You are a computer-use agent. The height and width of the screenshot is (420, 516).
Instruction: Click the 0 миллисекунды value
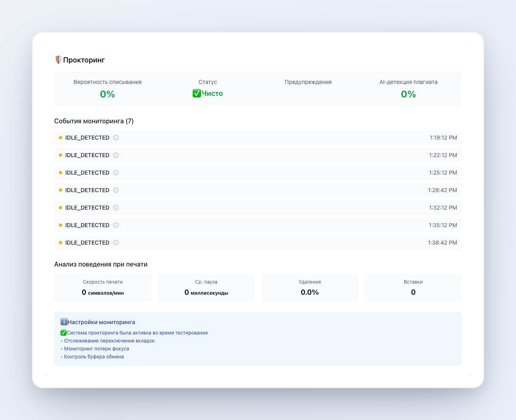click(x=206, y=292)
